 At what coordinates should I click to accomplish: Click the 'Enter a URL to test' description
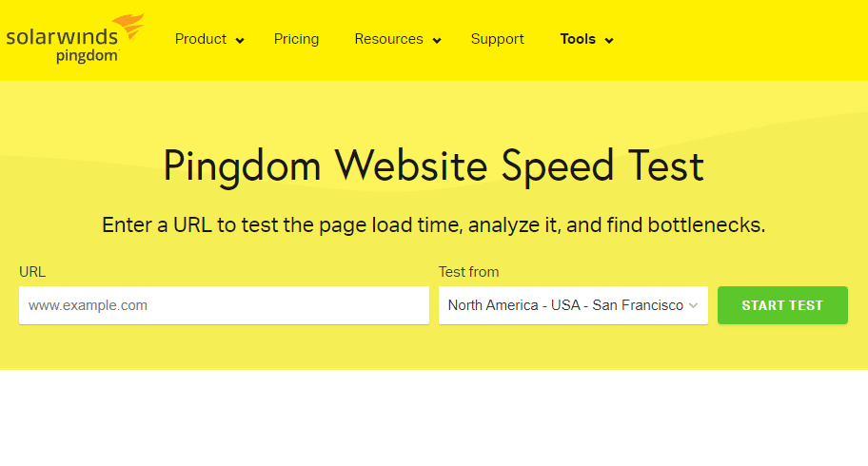[433, 225]
